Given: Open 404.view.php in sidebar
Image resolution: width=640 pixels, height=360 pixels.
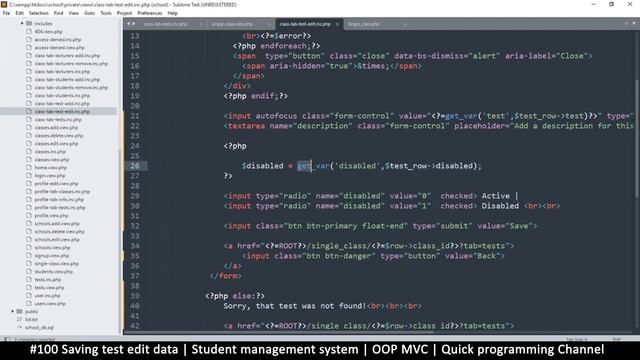Looking at the screenshot, I should pyautogui.click(x=49, y=31).
